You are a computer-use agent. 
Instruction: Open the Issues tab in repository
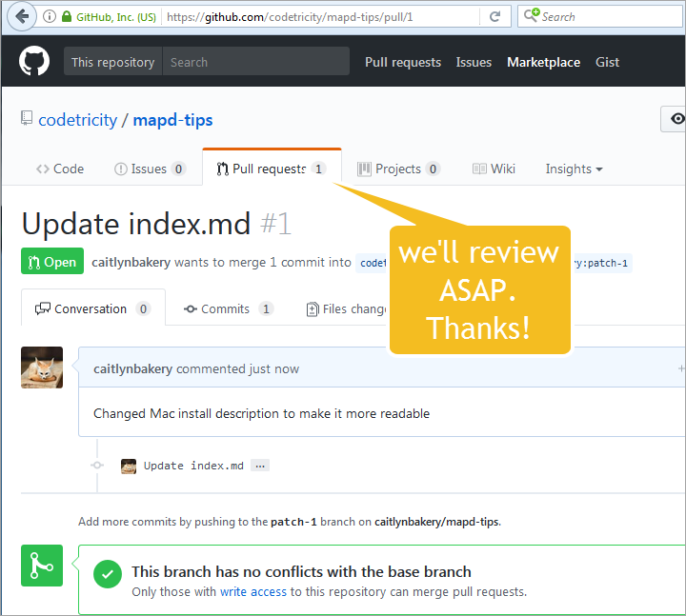click(x=151, y=169)
